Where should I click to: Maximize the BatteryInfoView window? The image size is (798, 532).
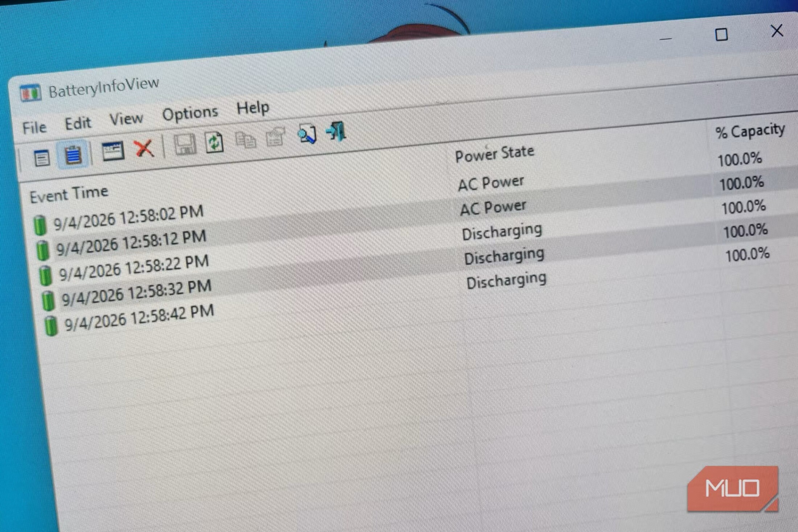(721, 35)
